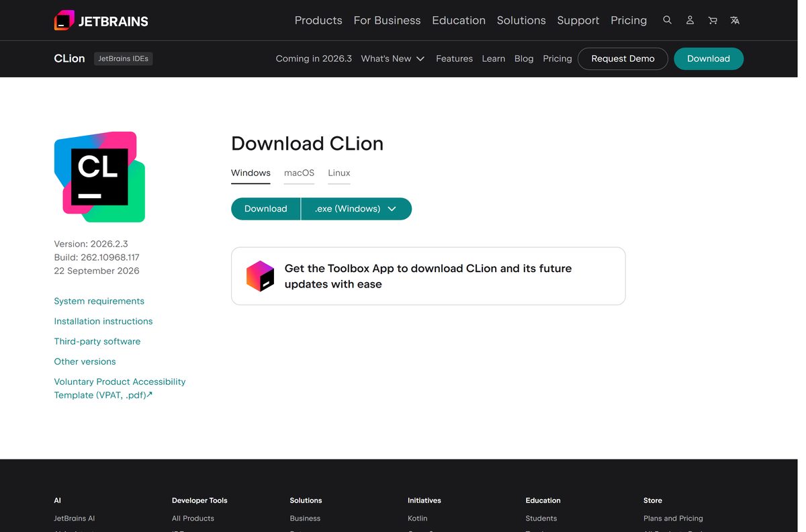This screenshot has height=532, width=806.
Task: Open the Support menu
Action: click(x=578, y=20)
